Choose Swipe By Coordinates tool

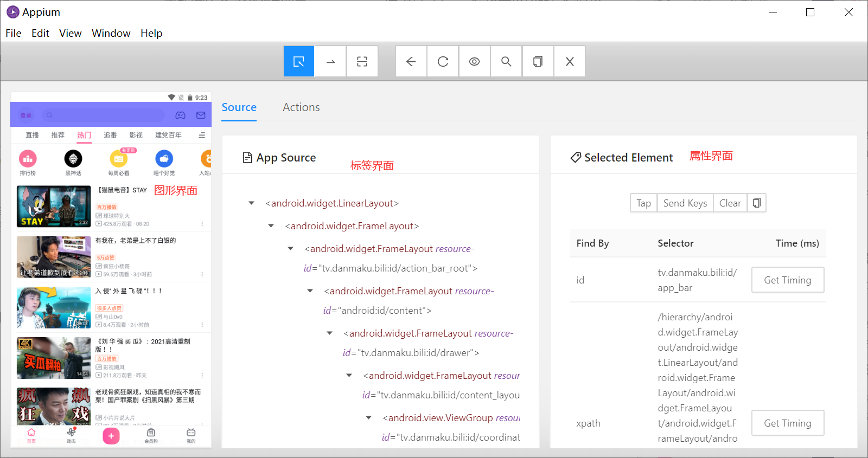(x=330, y=61)
